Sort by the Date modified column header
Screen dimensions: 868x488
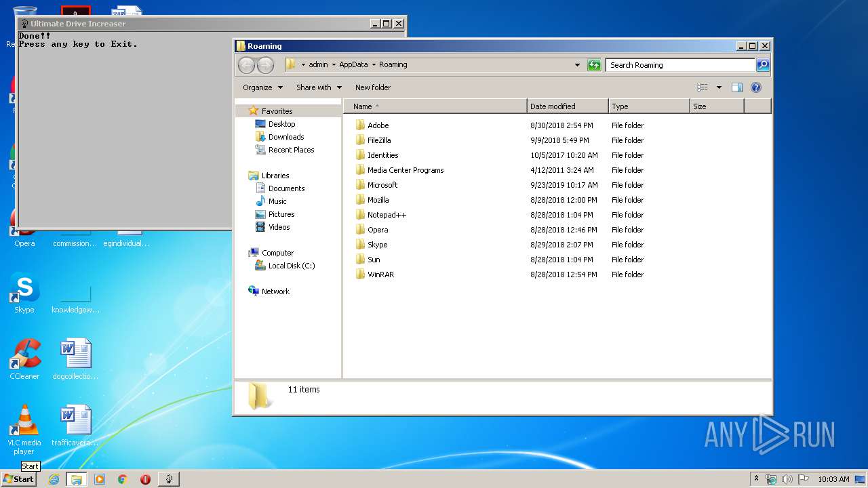[x=568, y=106]
